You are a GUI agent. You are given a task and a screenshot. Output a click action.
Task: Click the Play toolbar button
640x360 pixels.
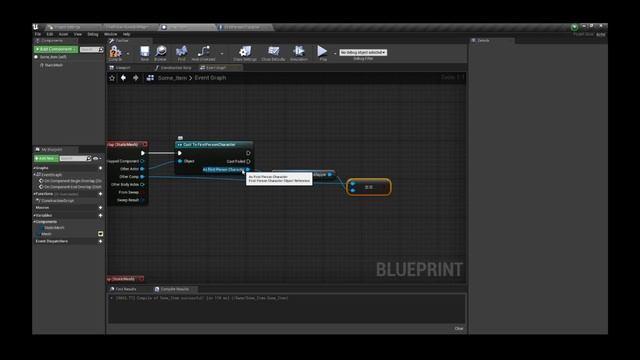click(x=322, y=52)
